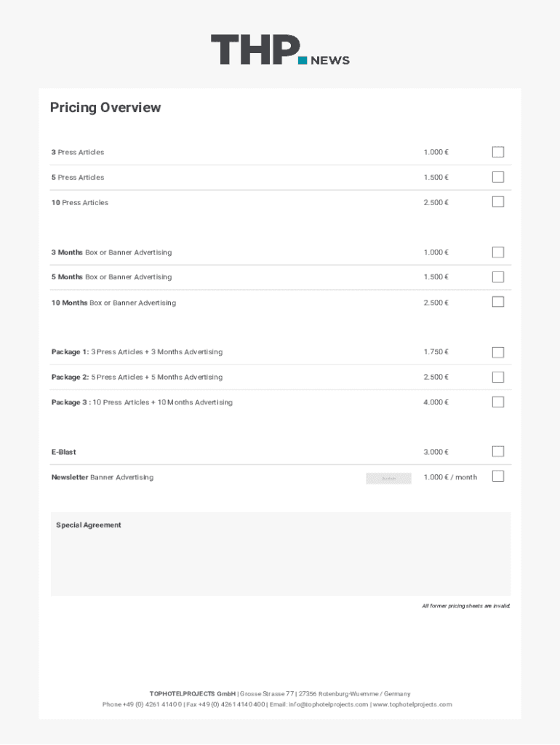The height and width of the screenshot is (745, 560).
Task: Tick the Package 3 checkbox
Action: (498, 402)
